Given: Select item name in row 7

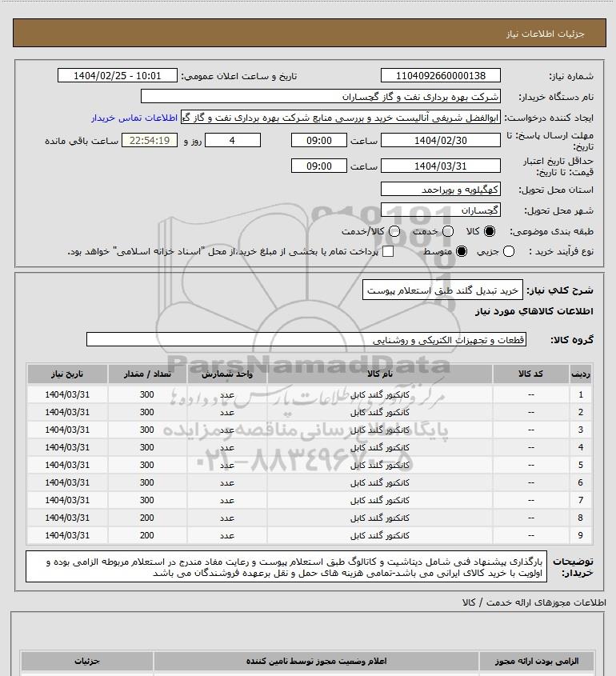Looking at the screenshot, I should (380, 501).
